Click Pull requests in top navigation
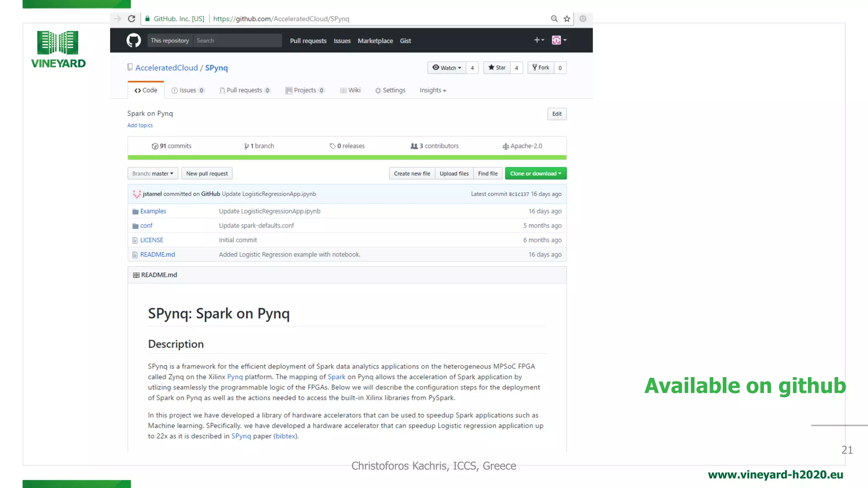868x488 pixels. click(308, 41)
